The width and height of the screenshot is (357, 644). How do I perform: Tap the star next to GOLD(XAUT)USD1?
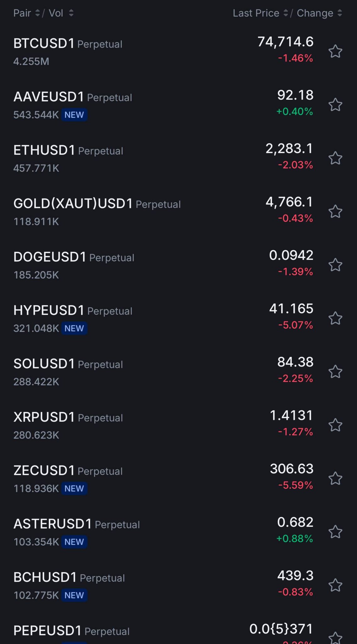[335, 211]
